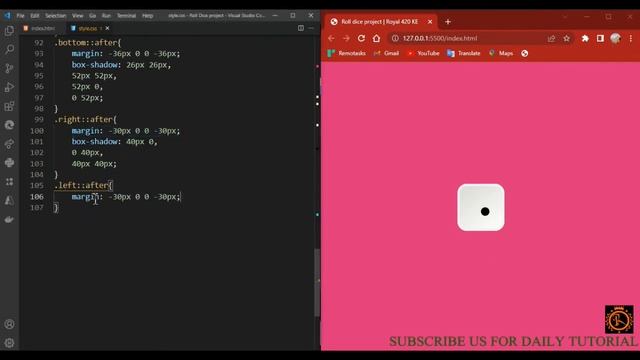Open editor More Actions ellipsis
The image size is (640, 360).
(311, 28)
